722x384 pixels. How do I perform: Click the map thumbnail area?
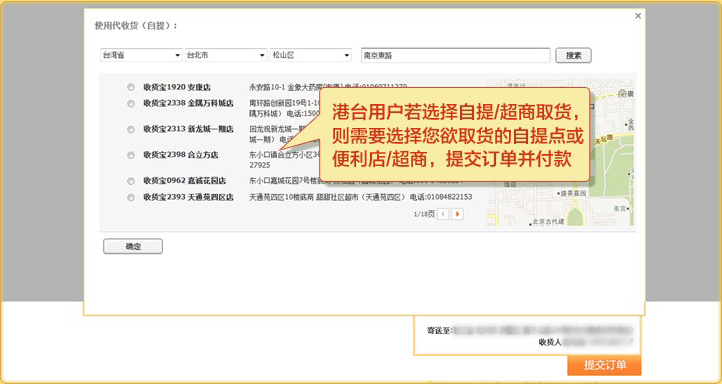[560, 152]
